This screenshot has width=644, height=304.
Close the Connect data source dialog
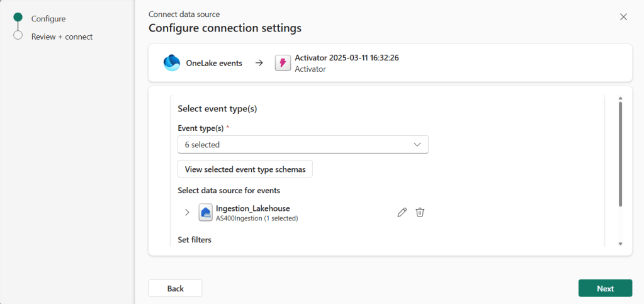623,17
